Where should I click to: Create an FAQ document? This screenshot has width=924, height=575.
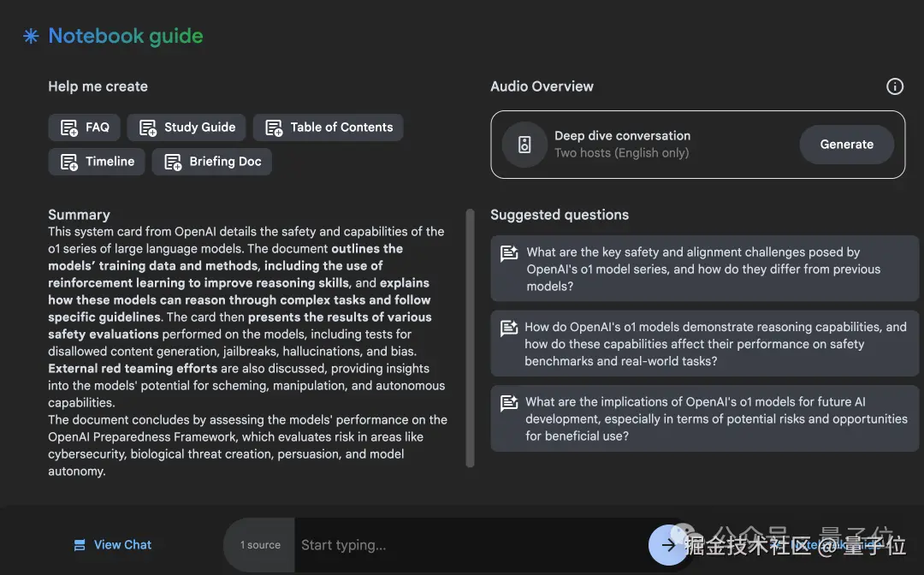click(x=85, y=127)
